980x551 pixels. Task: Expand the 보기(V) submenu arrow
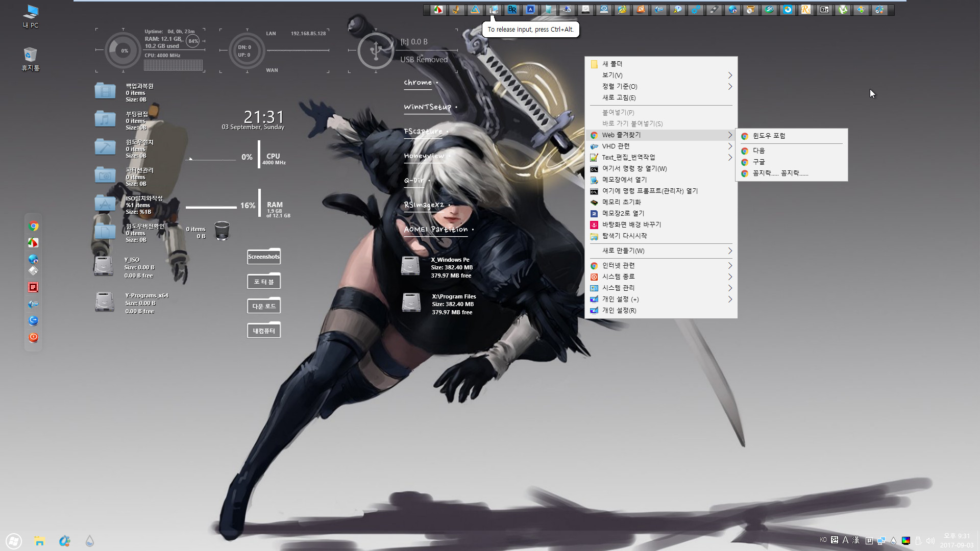pos(730,76)
